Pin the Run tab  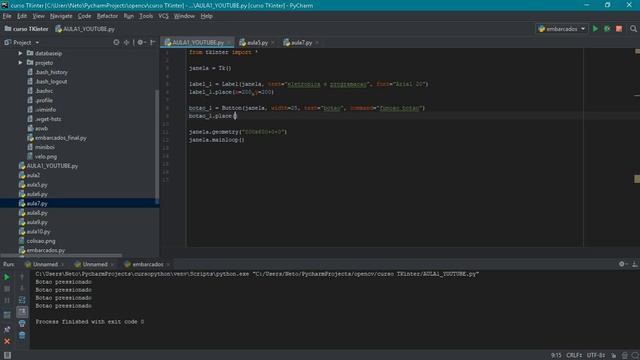[x=7, y=329]
